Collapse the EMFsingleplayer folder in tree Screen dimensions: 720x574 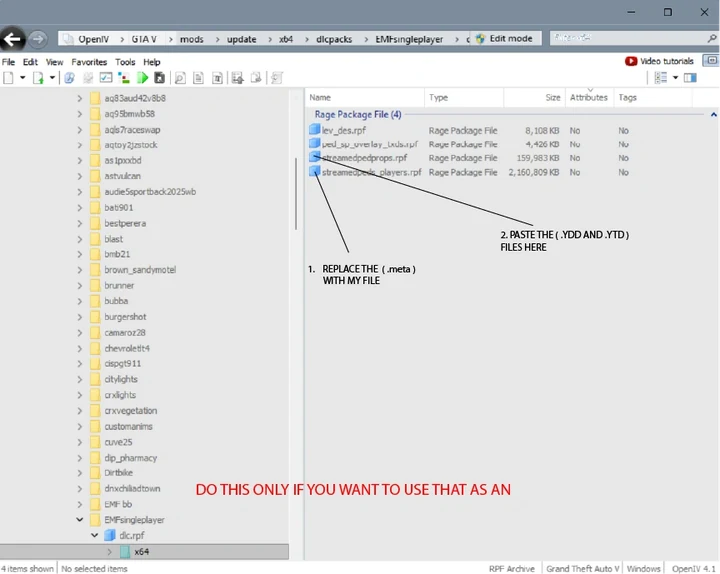[79, 519]
